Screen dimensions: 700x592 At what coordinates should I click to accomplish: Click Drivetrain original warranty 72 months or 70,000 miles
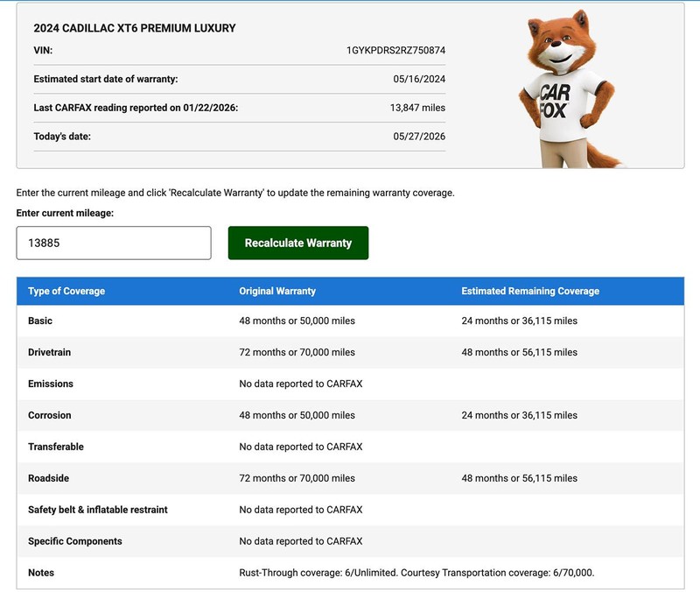point(297,352)
